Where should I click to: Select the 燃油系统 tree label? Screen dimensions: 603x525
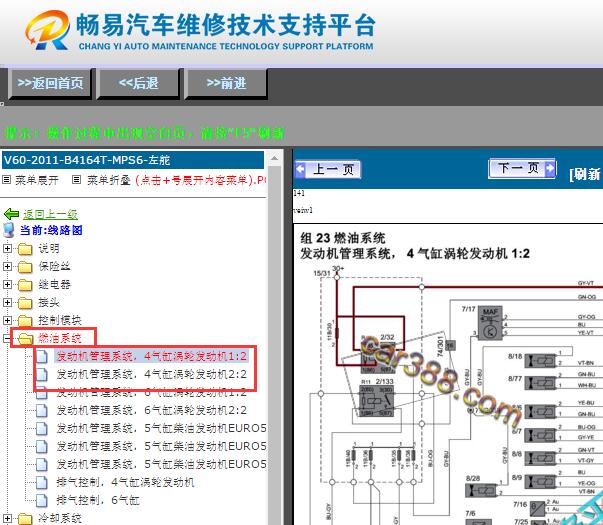pyautogui.click(x=60, y=338)
